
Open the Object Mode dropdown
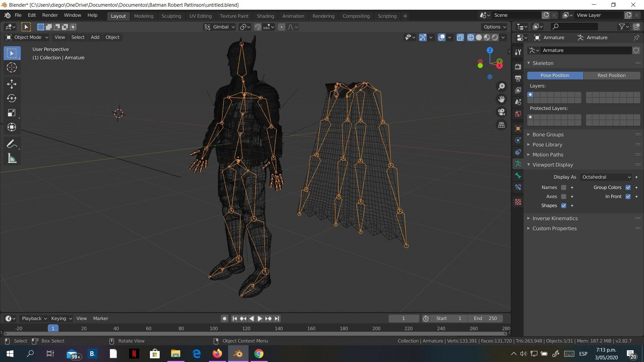[27, 37]
